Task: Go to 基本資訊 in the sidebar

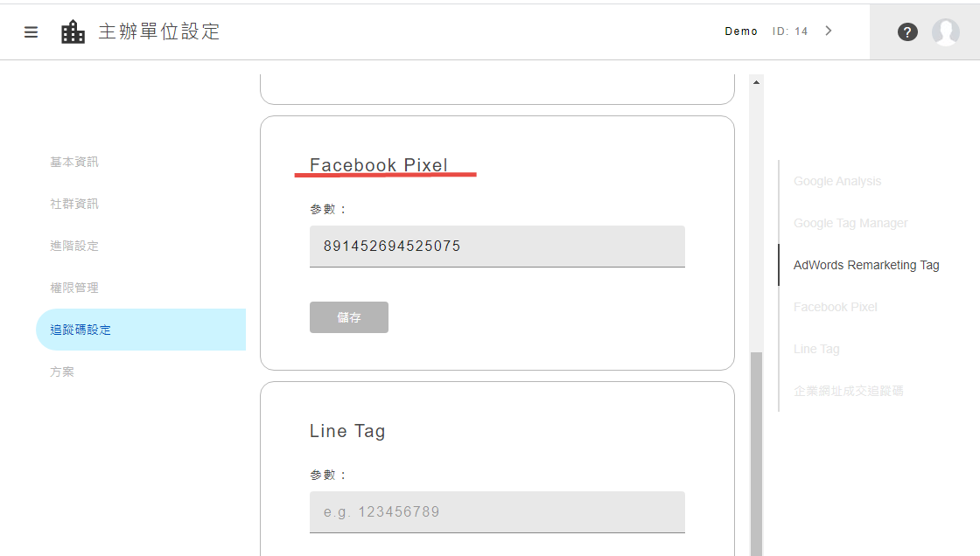Action: [x=74, y=162]
